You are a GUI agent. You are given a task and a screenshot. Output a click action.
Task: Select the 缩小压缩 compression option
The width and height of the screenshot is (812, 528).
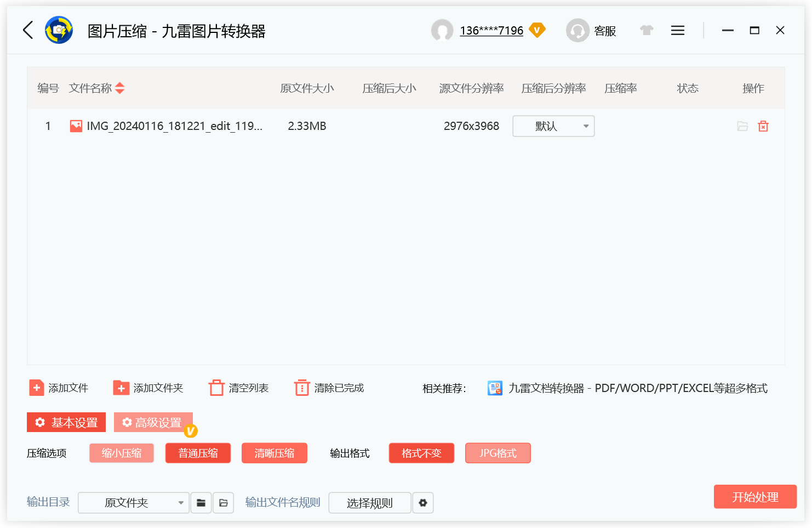(x=121, y=453)
